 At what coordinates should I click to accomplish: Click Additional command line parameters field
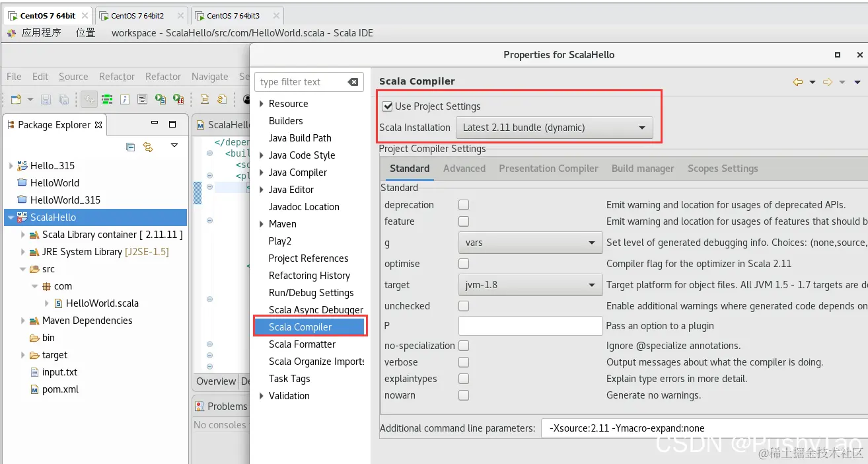click(704, 428)
